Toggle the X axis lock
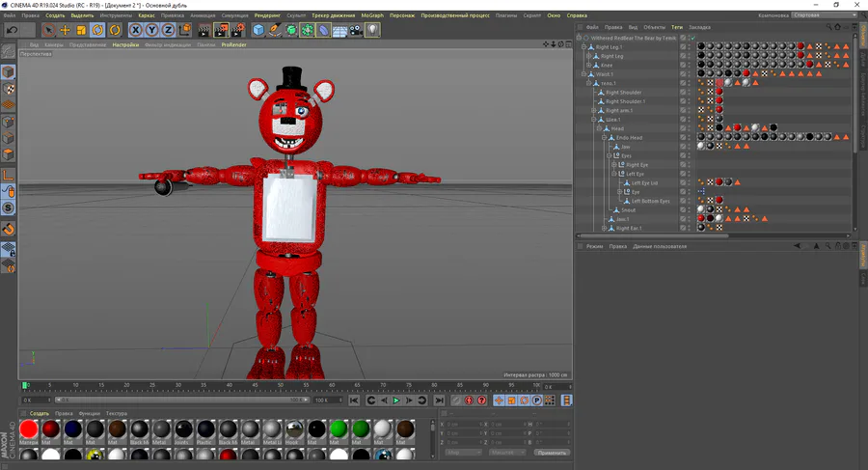Viewport: 868px width, 470px height. (136, 30)
